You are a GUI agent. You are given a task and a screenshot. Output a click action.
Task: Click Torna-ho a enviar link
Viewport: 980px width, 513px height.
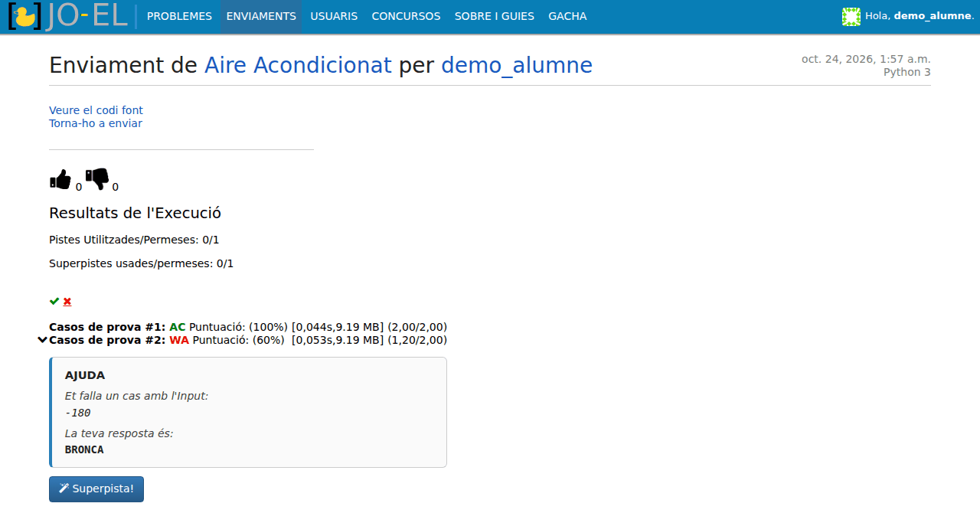pyautogui.click(x=96, y=123)
